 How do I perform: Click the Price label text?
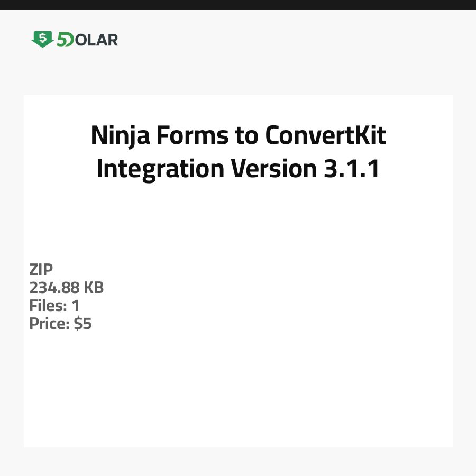(49, 323)
